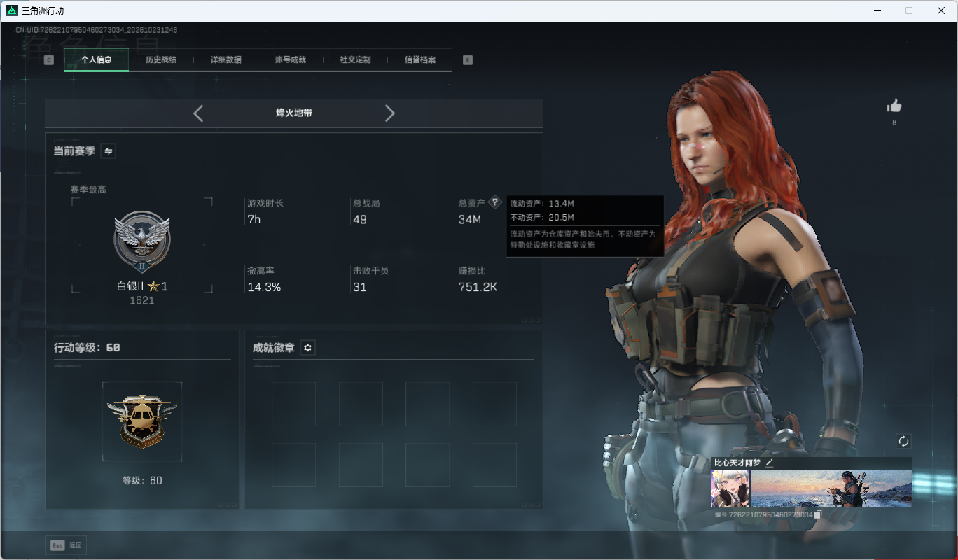Click the thumbs-up like icon
Screen dimensions: 958x560
pos(894,106)
